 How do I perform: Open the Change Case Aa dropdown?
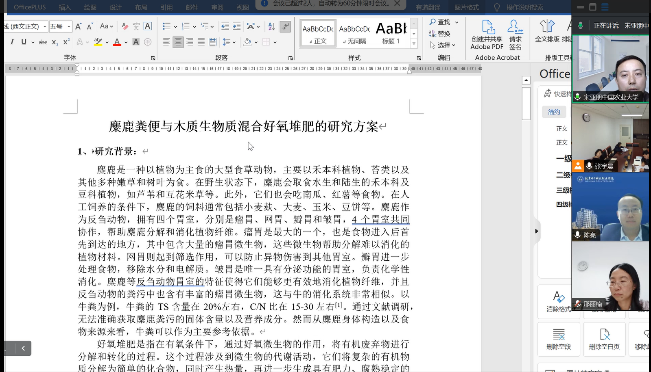106,27
